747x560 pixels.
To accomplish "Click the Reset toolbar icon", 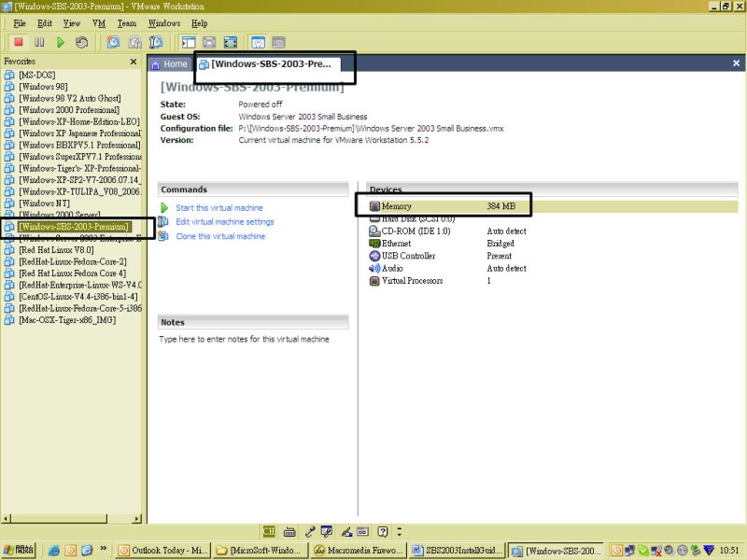I will point(81,42).
